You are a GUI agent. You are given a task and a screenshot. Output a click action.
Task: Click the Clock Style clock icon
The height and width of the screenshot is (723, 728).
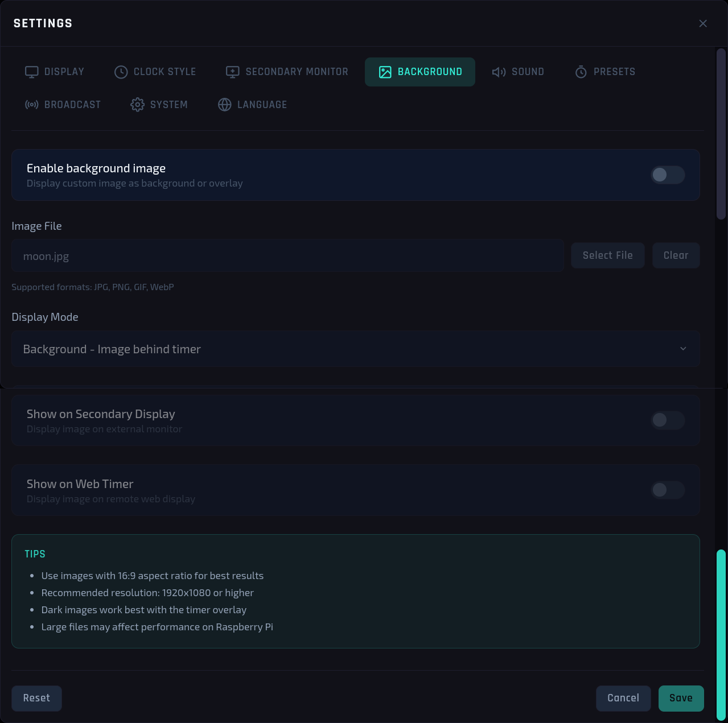(x=121, y=72)
